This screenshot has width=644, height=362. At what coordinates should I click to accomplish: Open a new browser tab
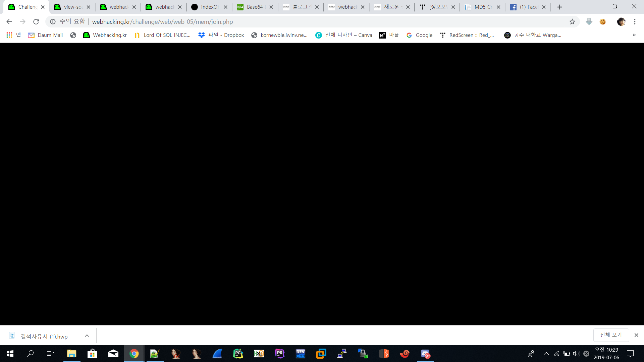tap(559, 7)
